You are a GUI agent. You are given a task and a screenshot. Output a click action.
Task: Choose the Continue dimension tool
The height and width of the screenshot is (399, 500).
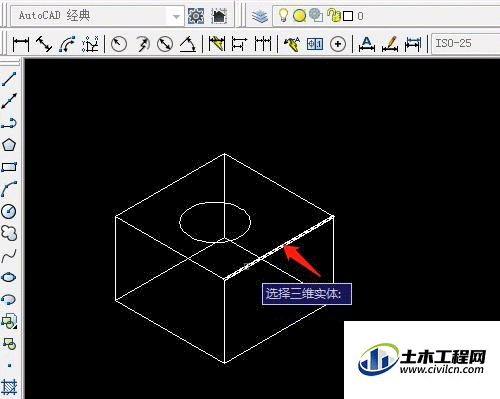tap(263, 44)
